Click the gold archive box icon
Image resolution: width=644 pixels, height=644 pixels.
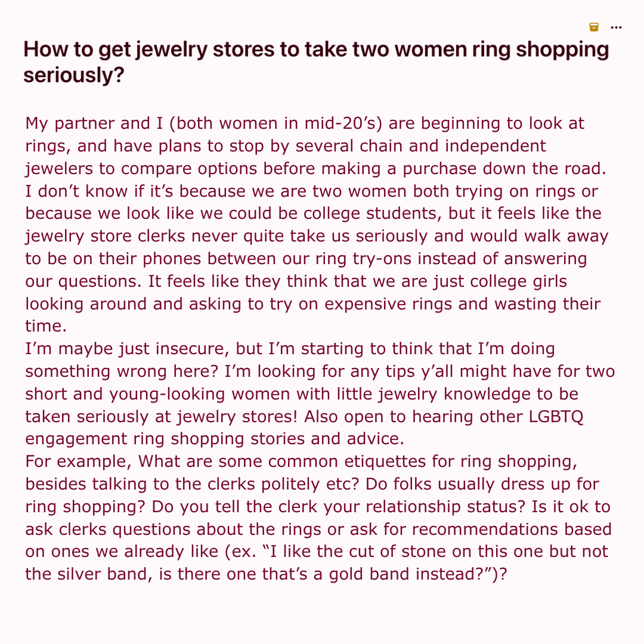pyautogui.click(x=593, y=27)
